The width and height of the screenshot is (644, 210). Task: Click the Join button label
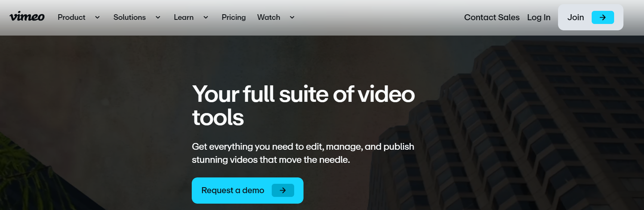coord(575,17)
